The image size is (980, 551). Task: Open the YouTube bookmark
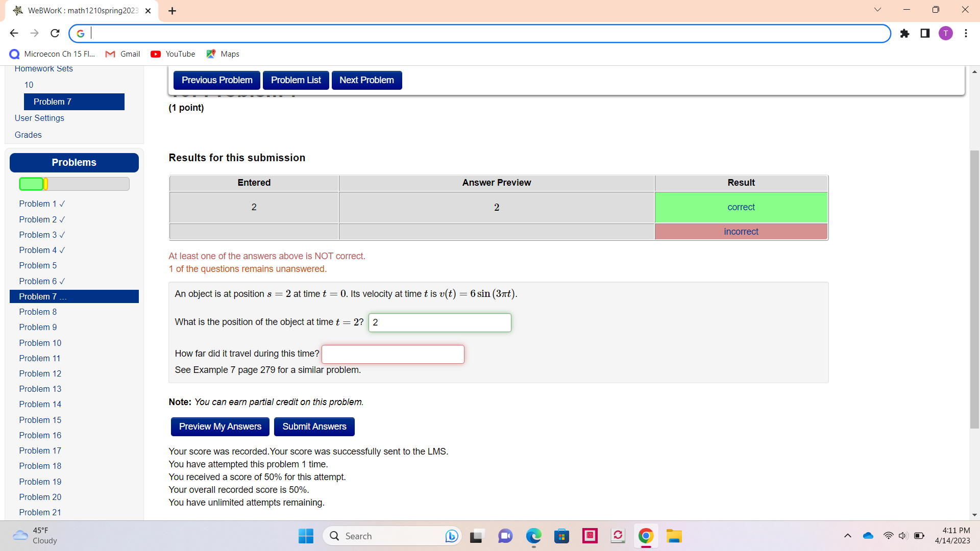(173, 54)
